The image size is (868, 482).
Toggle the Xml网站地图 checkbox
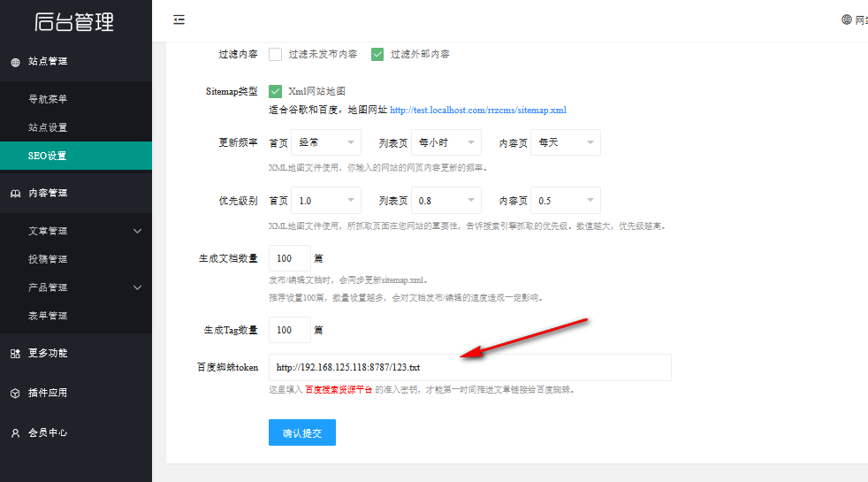[x=275, y=91]
